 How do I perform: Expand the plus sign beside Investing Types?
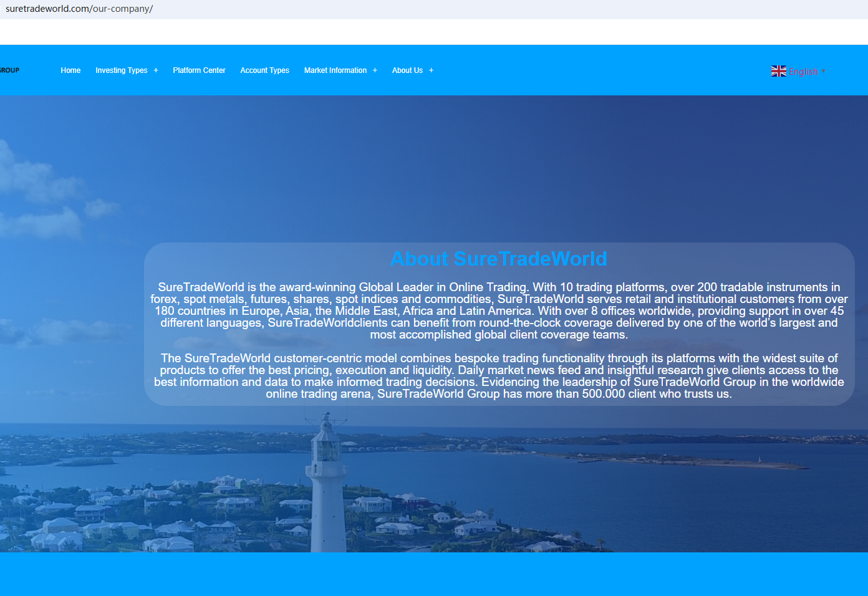click(x=156, y=70)
